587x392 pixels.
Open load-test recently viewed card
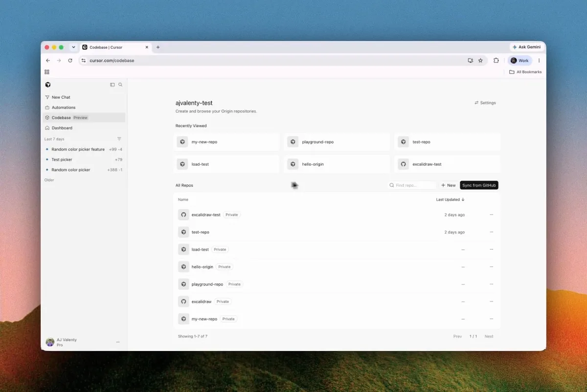pyautogui.click(x=227, y=164)
